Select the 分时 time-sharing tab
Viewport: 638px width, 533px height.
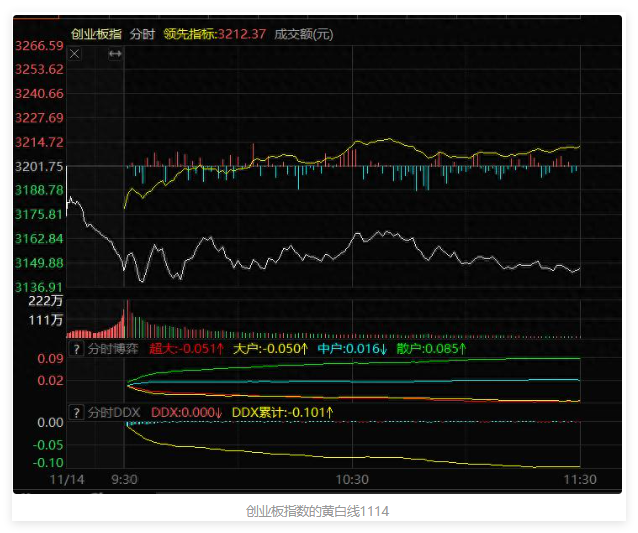click(142, 33)
